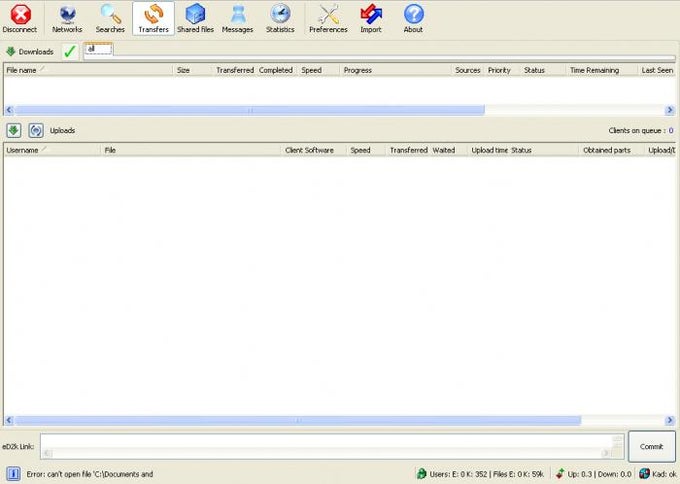Sort uploads by Client Software column
This screenshot has width=680, height=484.
(x=314, y=150)
